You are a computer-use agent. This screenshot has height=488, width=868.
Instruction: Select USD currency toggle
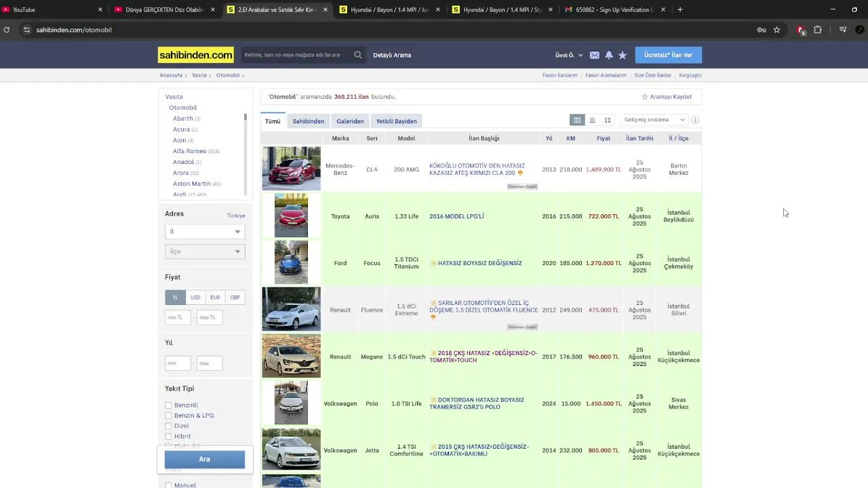[195, 298]
